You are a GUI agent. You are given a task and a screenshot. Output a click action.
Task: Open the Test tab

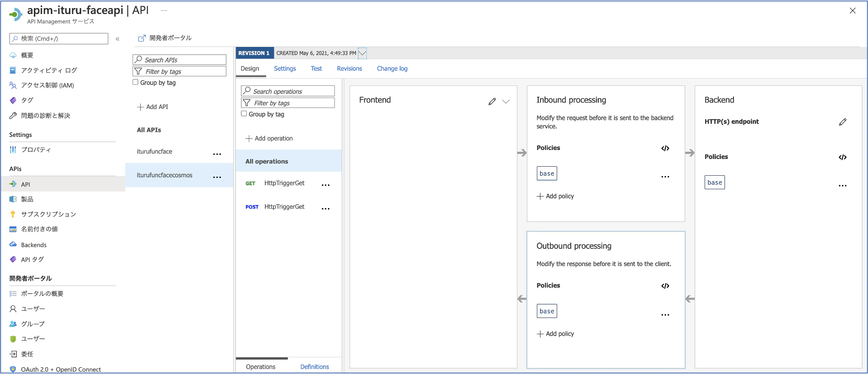coord(316,69)
